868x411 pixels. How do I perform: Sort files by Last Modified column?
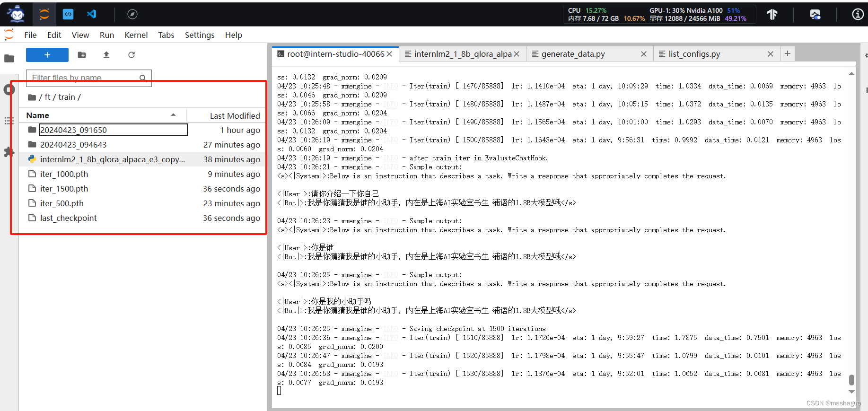coord(226,115)
